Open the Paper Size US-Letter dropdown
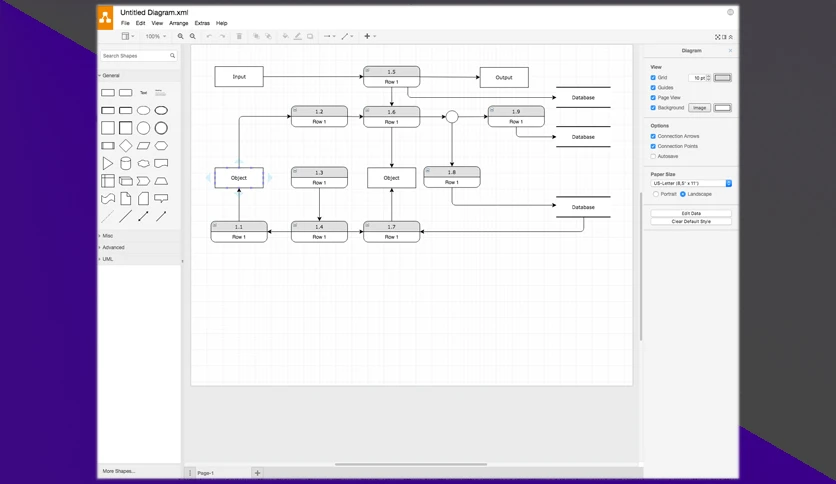This screenshot has width=836, height=484. 691,183
